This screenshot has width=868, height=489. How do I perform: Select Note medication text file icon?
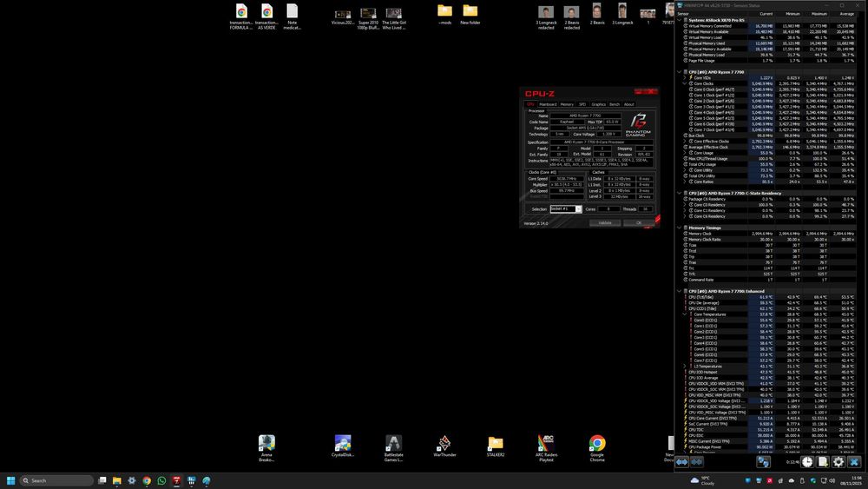click(292, 17)
